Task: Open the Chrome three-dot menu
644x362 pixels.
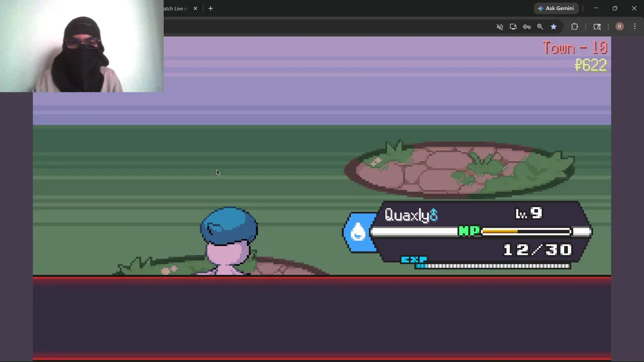Action: (x=634, y=27)
